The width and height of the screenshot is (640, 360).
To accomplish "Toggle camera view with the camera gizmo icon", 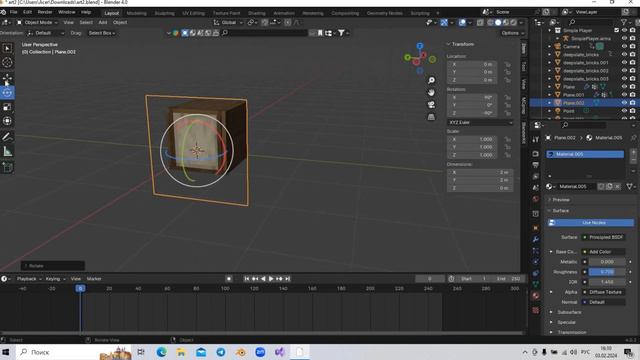I will [431, 105].
